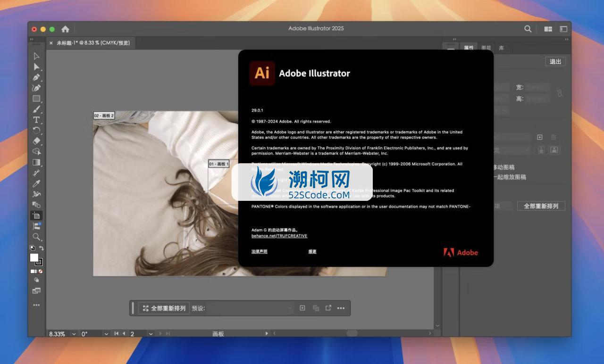Open more options in bottom control bar
This screenshot has width=604, height=364.
point(341,308)
